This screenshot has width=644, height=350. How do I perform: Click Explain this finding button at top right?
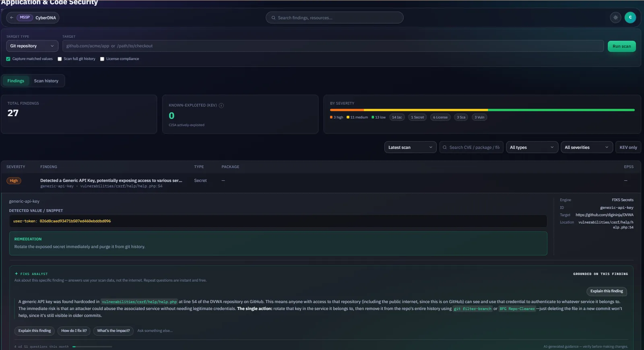(607, 291)
